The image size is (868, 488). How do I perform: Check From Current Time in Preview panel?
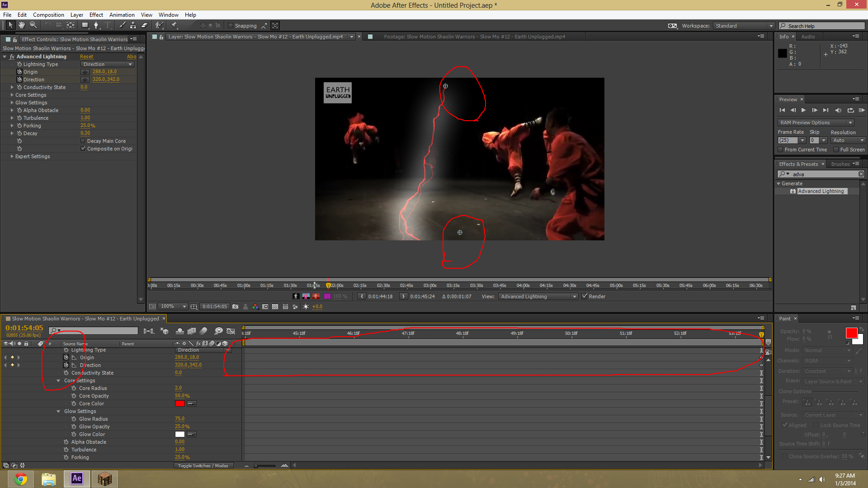pyautogui.click(x=780, y=150)
